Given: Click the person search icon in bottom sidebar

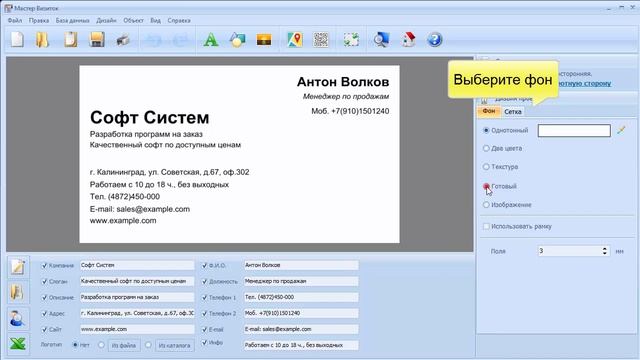Looking at the screenshot, I should click(x=18, y=318).
